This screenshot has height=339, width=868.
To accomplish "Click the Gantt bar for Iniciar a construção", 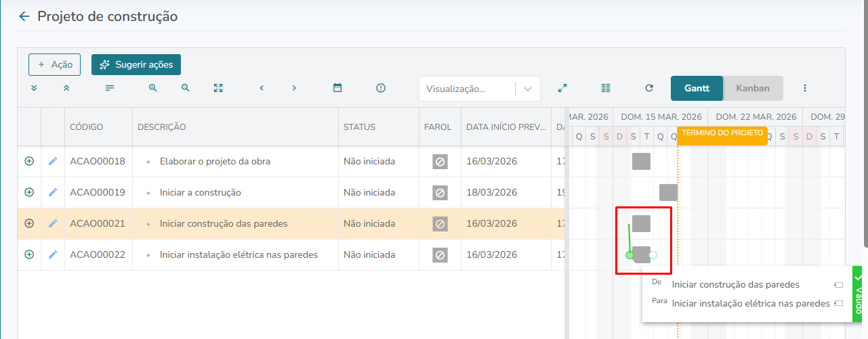I will click(668, 192).
